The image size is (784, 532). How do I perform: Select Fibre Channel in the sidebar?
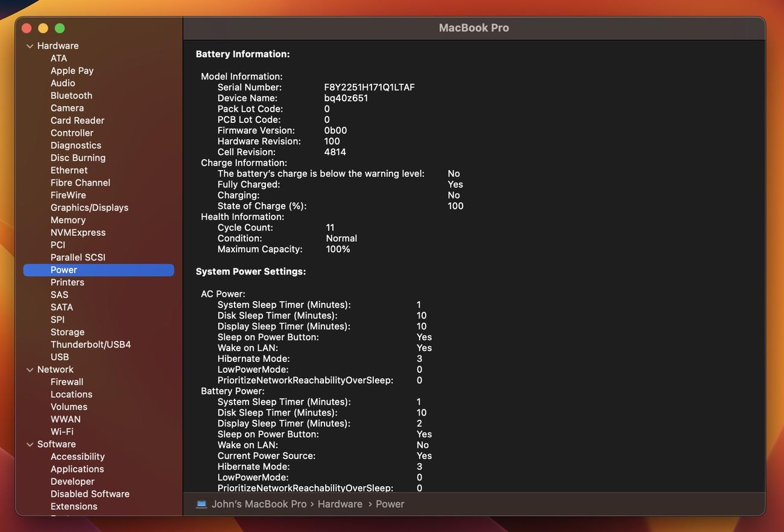pos(80,183)
